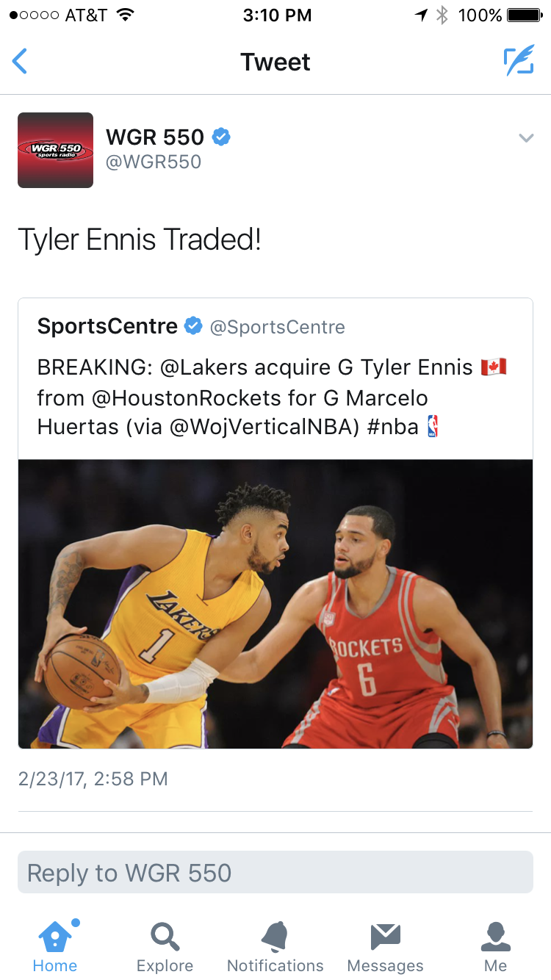Viewport: 551px width, 980px height.
Task: View the Lakers vs Rockets photo
Action: [275, 604]
